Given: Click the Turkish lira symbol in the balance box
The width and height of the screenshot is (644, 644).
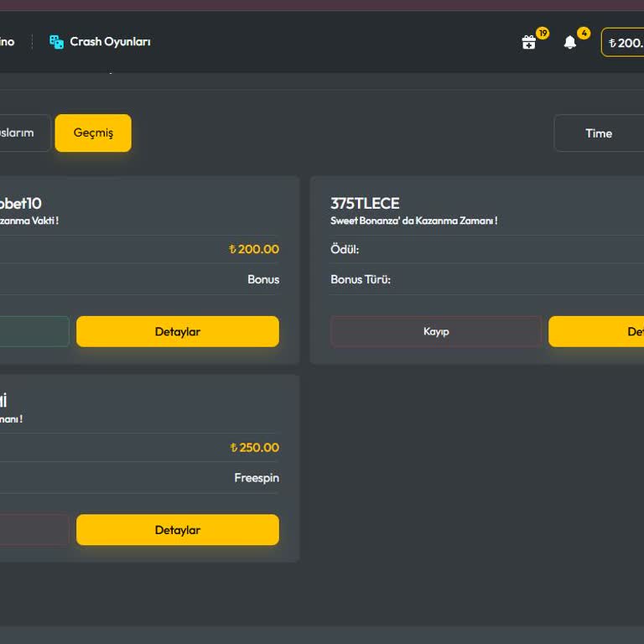Looking at the screenshot, I should 612,43.
